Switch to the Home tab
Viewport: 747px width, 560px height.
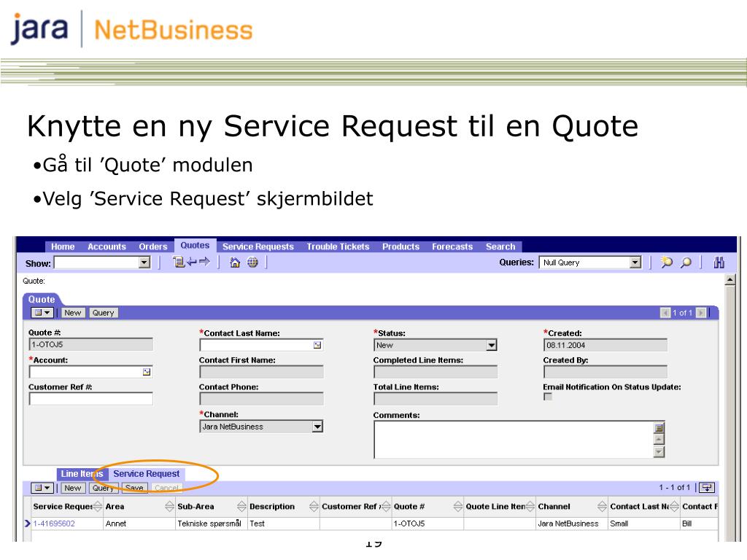point(63,246)
